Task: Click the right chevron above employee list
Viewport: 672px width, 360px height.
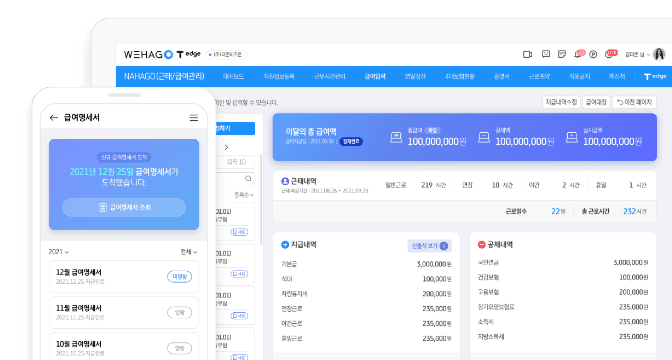Action: pyautogui.click(x=226, y=147)
